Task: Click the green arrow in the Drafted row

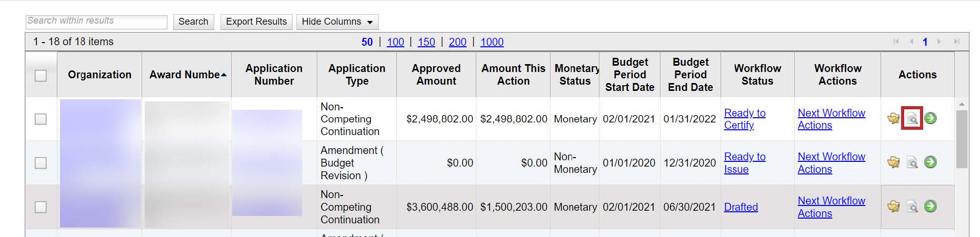Action: 931,207
